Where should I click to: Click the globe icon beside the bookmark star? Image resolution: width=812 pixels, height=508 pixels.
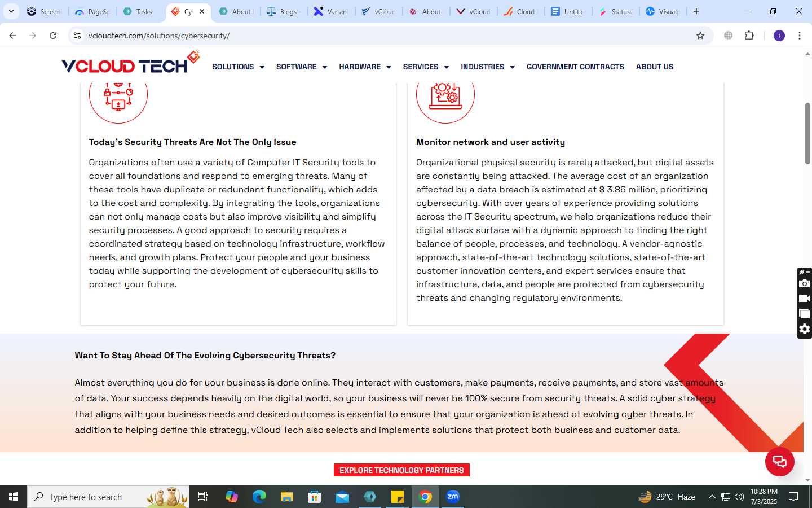[729, 36]
